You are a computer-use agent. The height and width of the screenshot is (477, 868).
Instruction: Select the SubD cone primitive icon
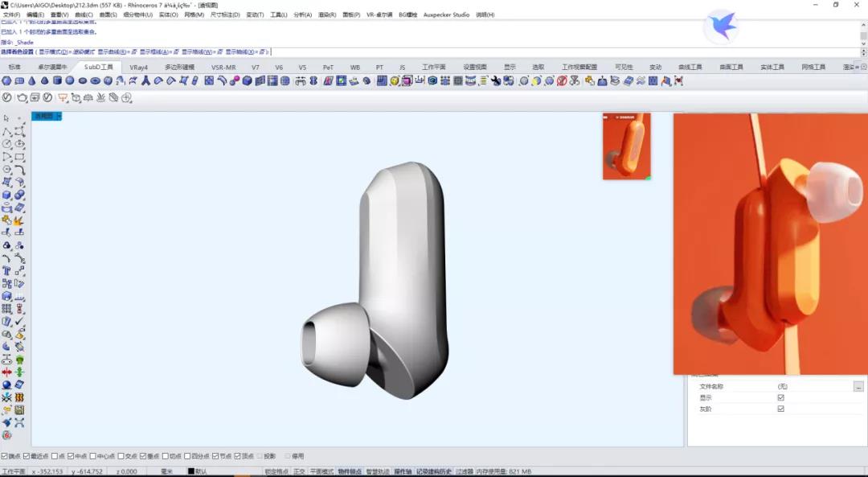coord(31,81)
